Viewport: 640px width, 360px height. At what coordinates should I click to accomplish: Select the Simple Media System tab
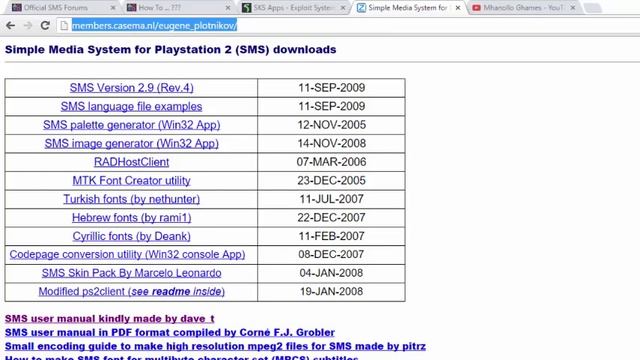click(408, 7)
